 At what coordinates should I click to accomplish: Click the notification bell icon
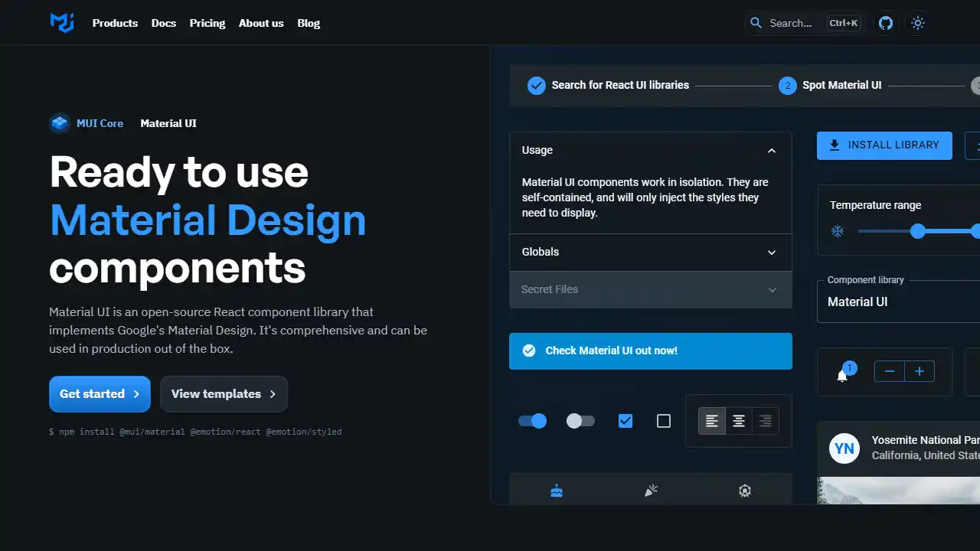(842, 376)
